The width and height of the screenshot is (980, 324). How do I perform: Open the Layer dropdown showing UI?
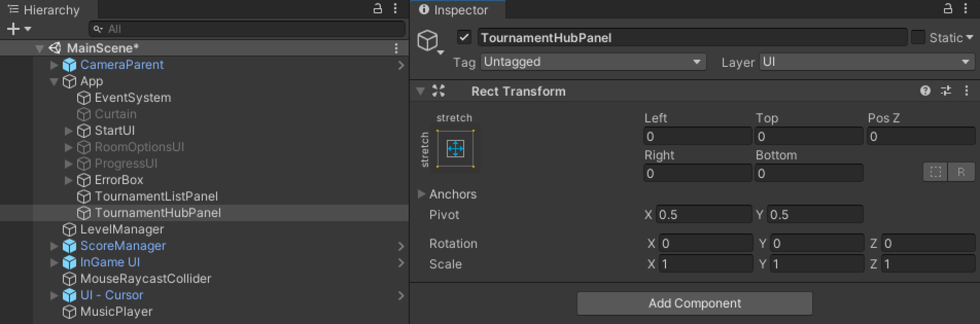866,62
